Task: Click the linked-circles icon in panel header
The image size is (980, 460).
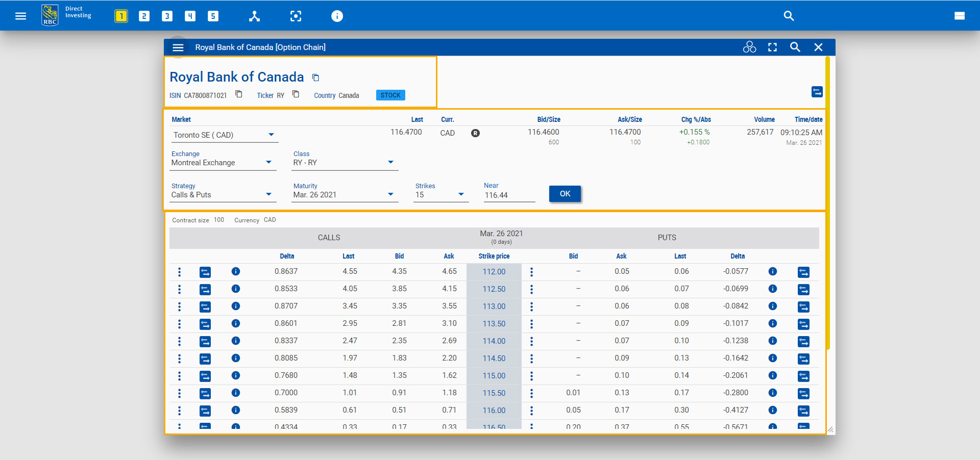Action: pyautogui.click(x=749, y=47)
